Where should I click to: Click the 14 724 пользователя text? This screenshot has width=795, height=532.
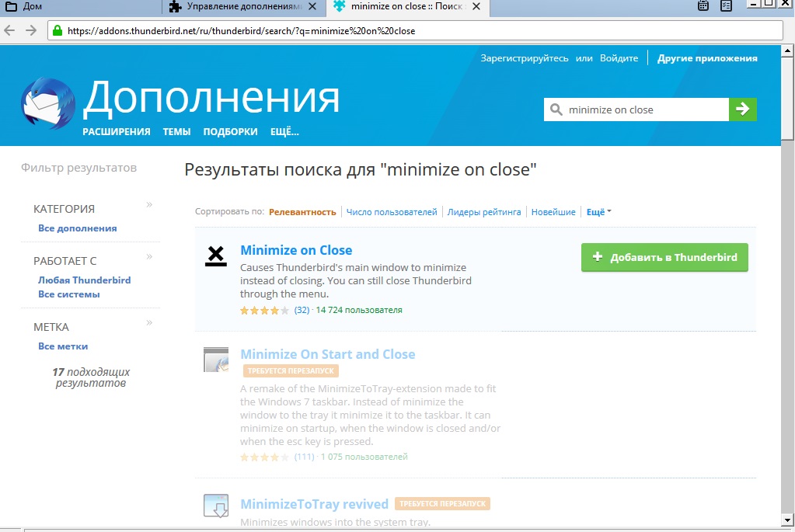(x=359, y=310)
